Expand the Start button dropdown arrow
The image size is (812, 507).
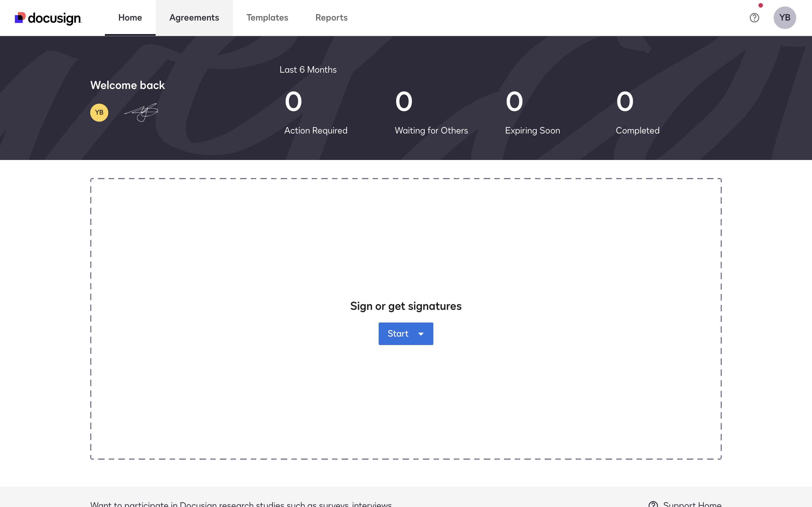(x=421, y=334)
